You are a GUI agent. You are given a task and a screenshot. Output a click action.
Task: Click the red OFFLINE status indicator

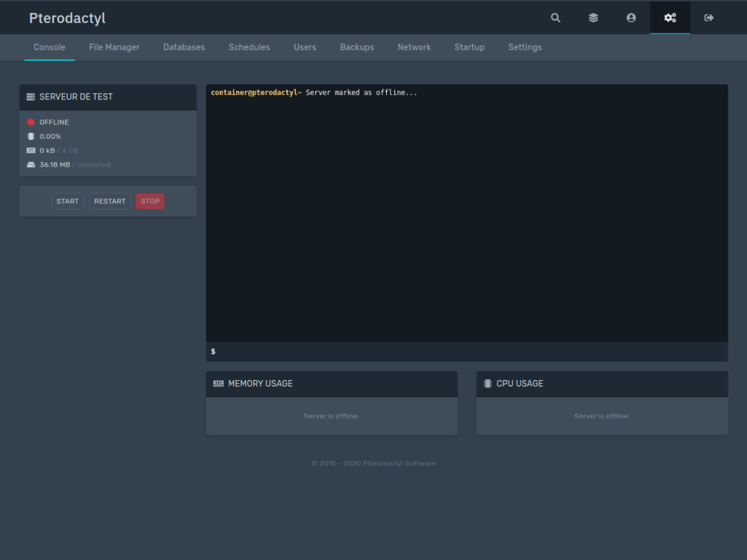31,122
